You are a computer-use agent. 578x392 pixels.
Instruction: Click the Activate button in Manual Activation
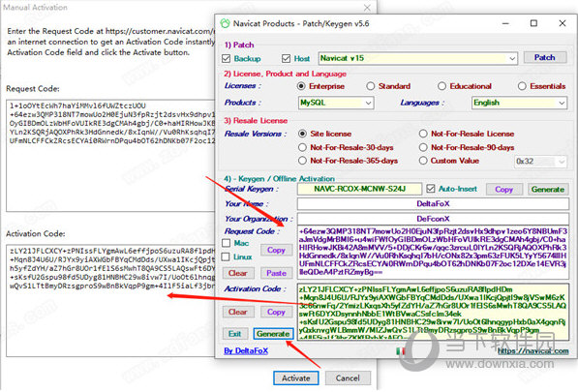tap(296, 378)
